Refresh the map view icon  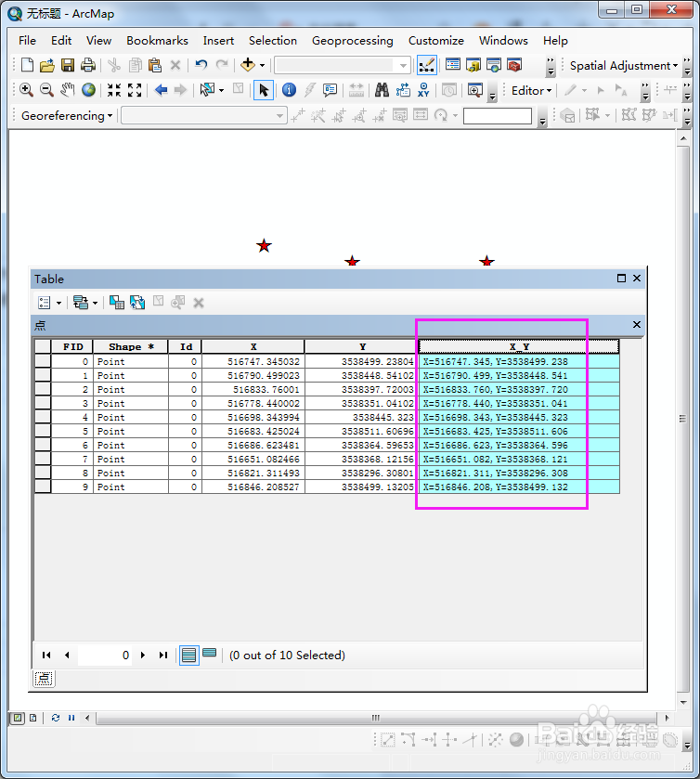point(56,718)
